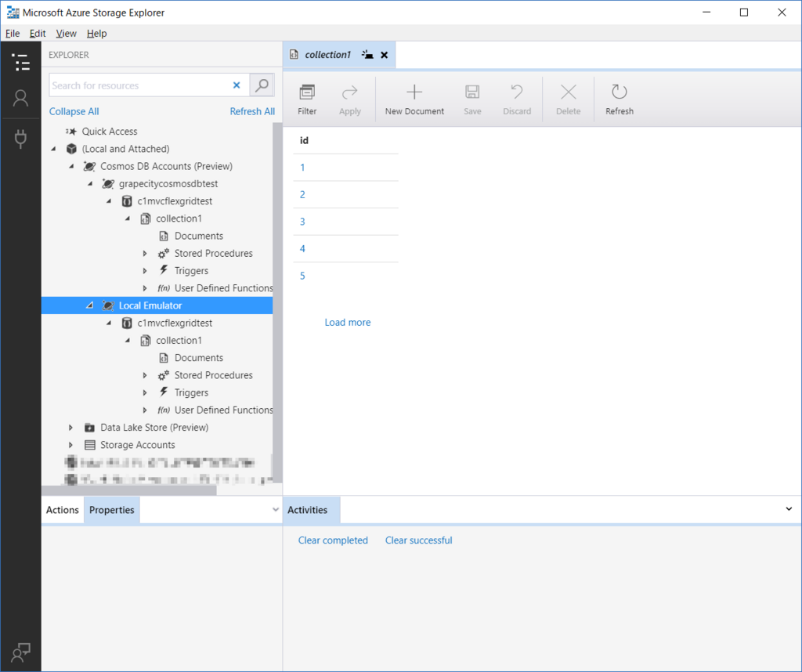Viewport: 802px width, 672px height.
Task: Click the (Local and Attached) cube icon
Action: coord(71,149)
